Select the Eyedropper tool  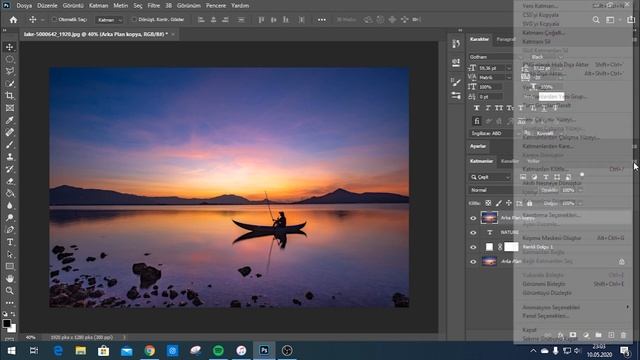[x=9, y=120]
